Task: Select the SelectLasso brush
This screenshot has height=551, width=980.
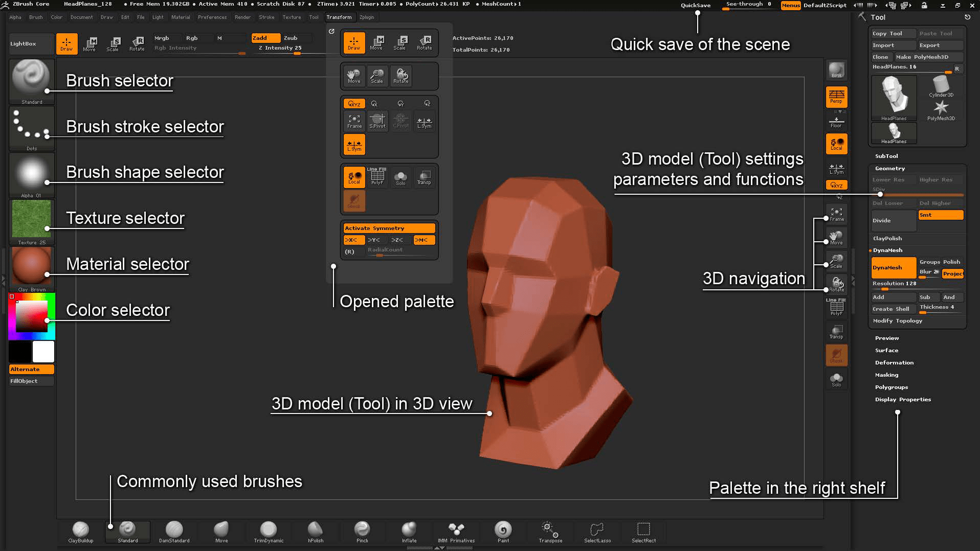Action: [596, 531]
